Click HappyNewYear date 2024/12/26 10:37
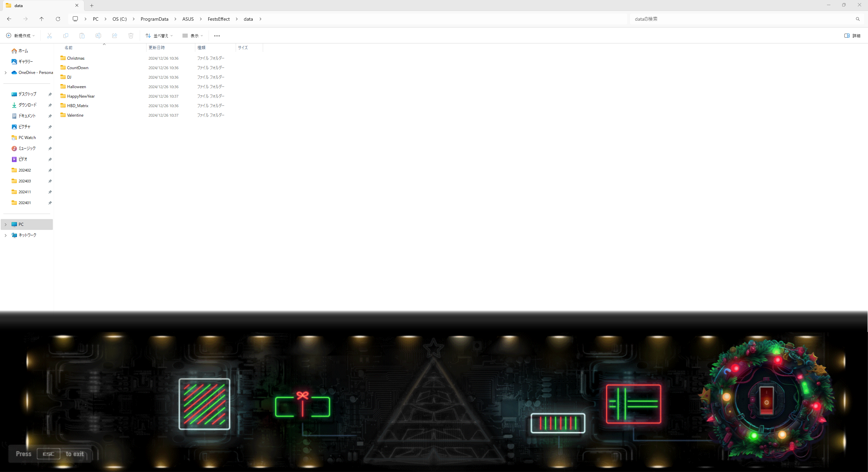Screen dimensions: 868x472 coord(163,96)
